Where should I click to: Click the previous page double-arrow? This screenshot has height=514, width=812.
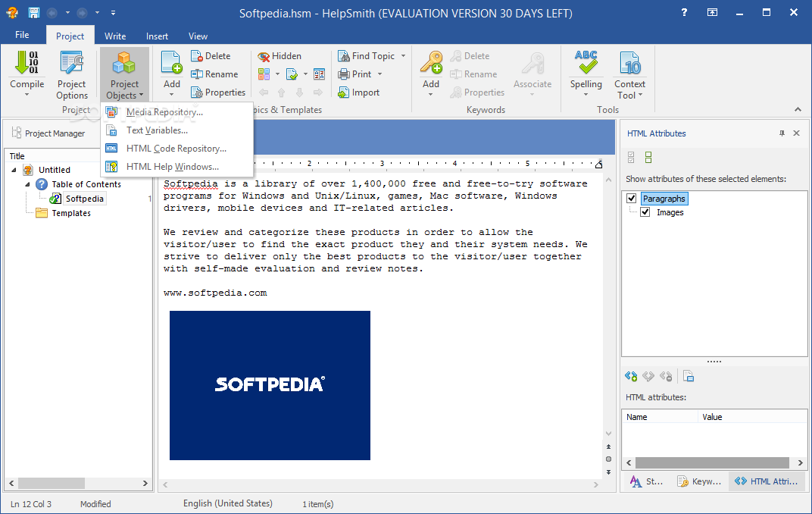[608, 447]
